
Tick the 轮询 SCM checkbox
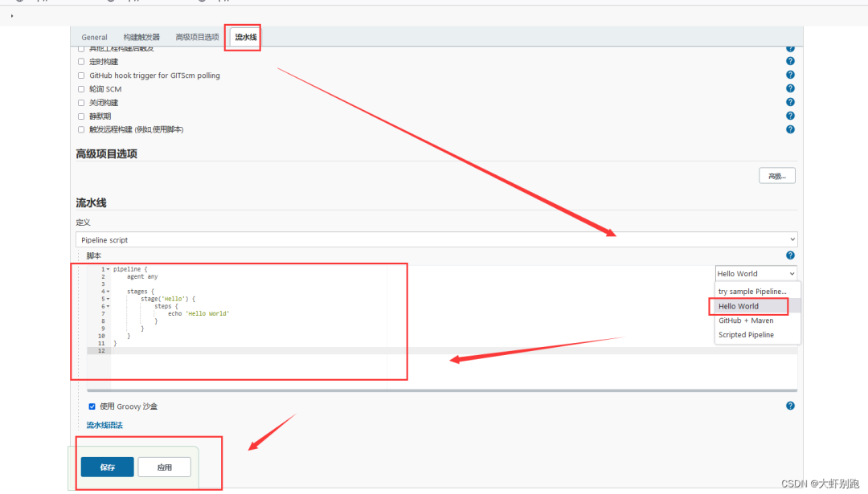81,89
